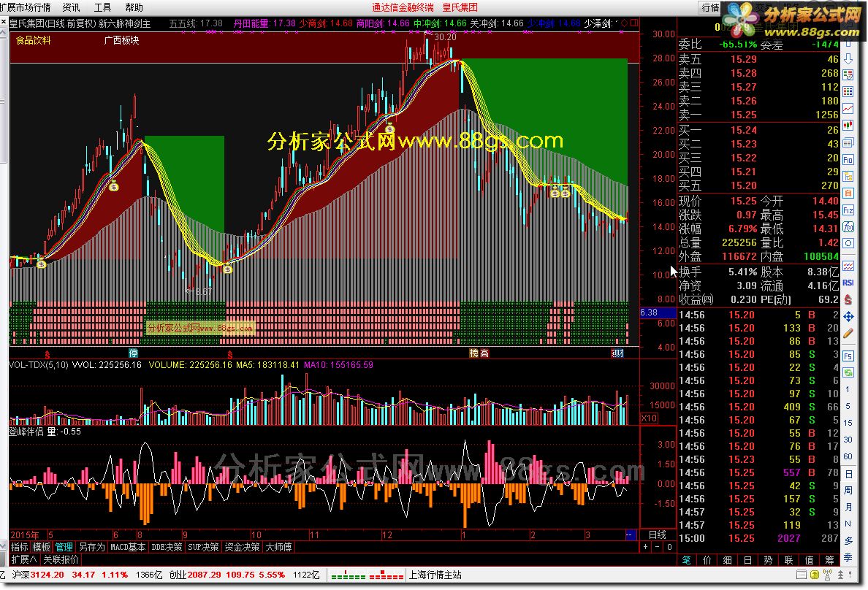This screenshot has width=868, height=590.
Task: Click the square icon in chart title bar
Action: coord(634,23)
